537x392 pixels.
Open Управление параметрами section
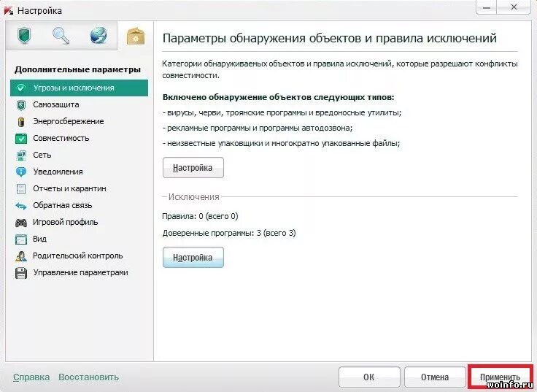79,272
